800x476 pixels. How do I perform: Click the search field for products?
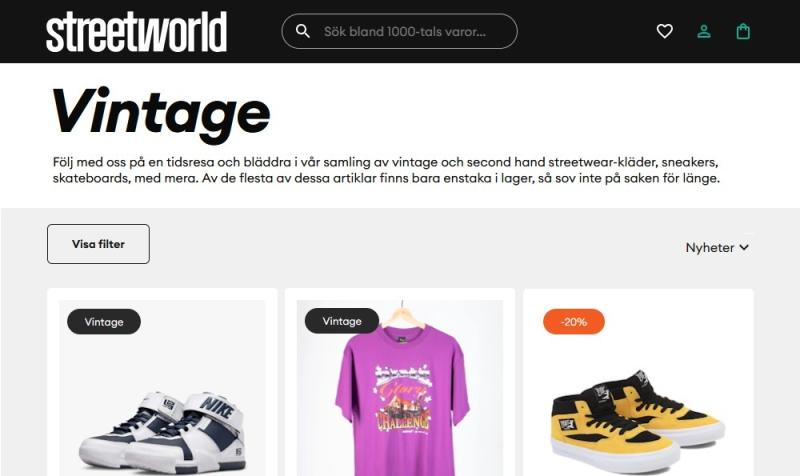pyautogui.click(x=399, y=31)
